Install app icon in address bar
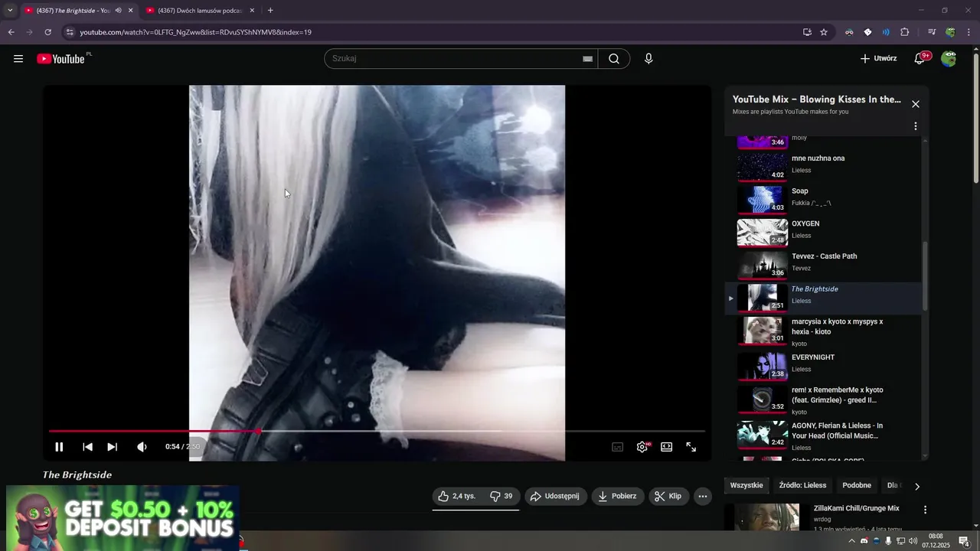This screenshot has width=980, height=551. [807, 32]
